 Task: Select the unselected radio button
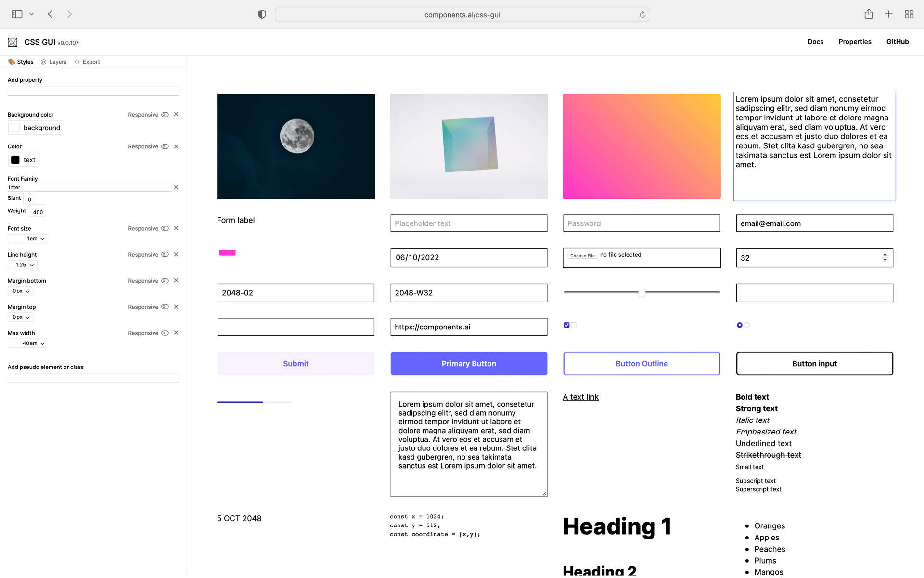(x=747, y=325)
